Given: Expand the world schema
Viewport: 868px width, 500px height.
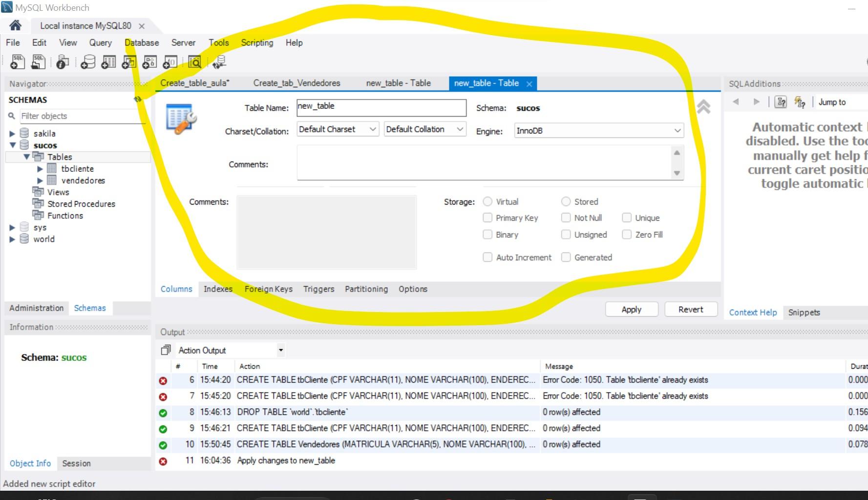Looking at the screenshot, I should pyautogui.click(x=12, y=239).
